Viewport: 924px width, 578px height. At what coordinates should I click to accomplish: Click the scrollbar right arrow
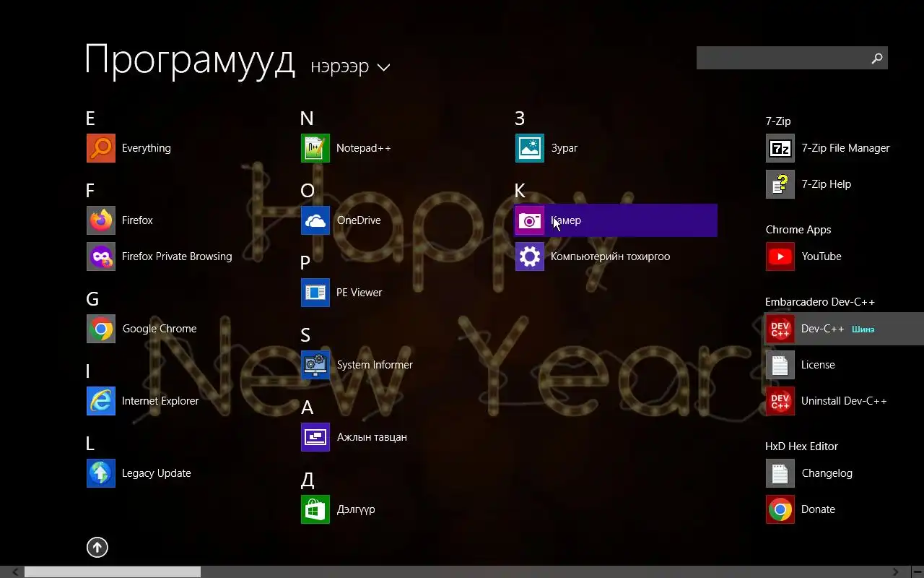(896, 571)
